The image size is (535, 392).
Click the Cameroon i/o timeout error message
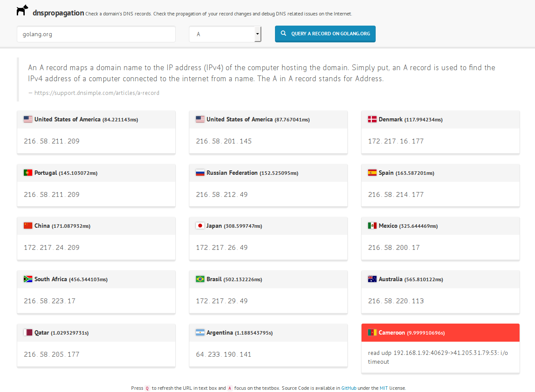438,358
